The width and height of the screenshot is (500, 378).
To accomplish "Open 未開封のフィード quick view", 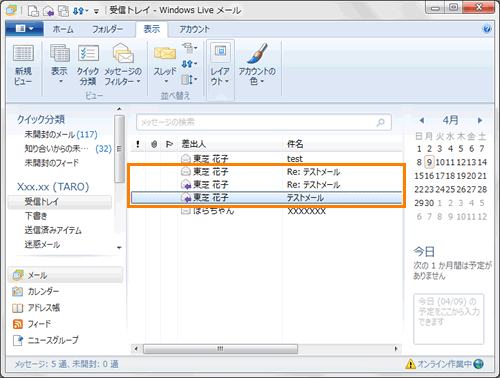I will click(51, 163).
